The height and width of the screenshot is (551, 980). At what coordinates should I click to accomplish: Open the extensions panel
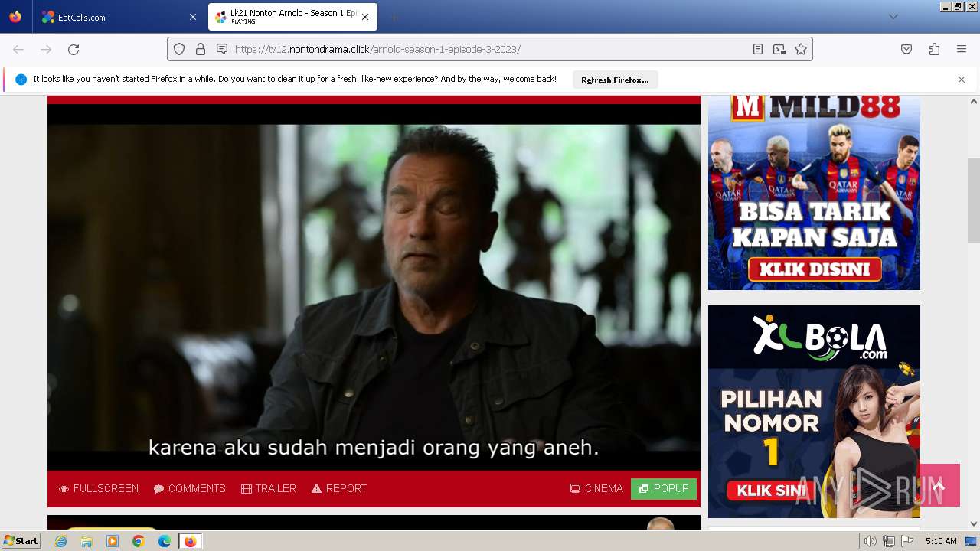[934, 49]
